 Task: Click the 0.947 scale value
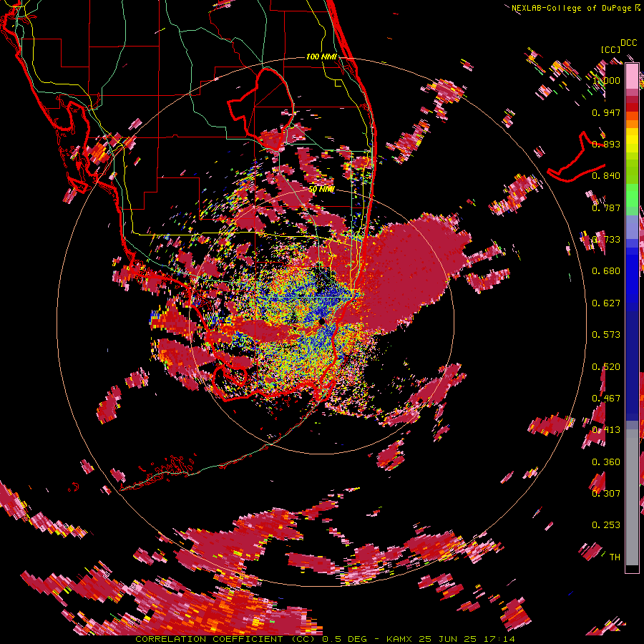tap(606, 112)
